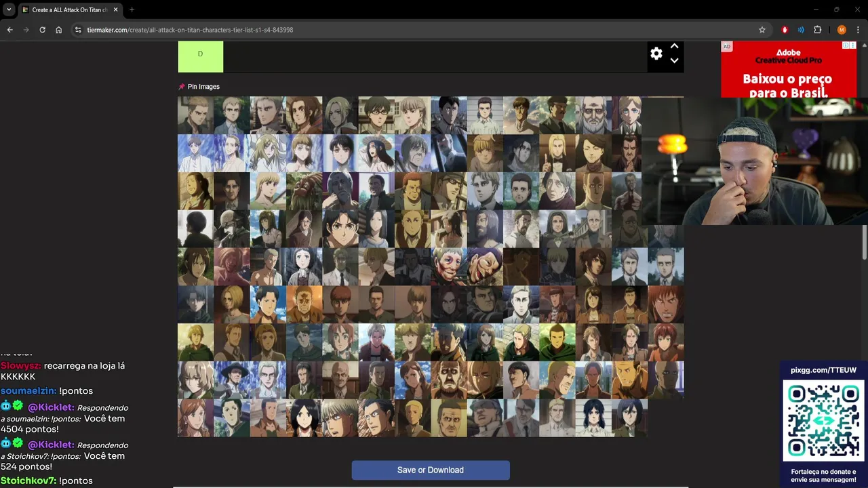Minimize the browser window
Image resolution: width=868 pixels, height=488 pixels.
click(816, 9)
